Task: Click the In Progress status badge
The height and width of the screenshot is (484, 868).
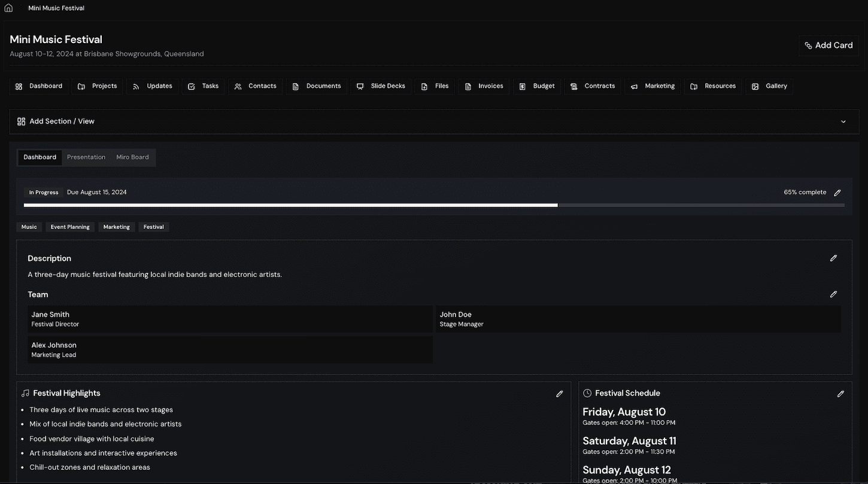Action: coord(44,193)
